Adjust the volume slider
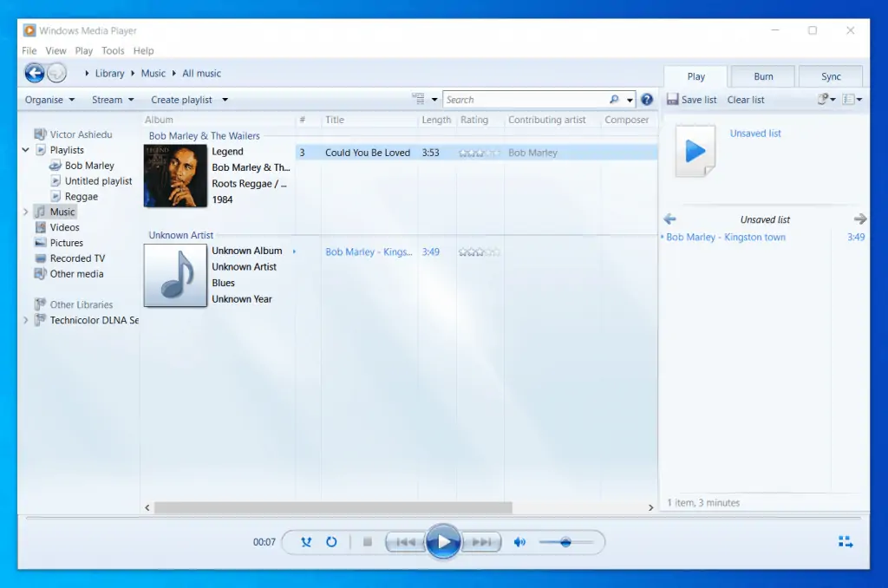Screen dimensions: 888x588 [565, 541]
